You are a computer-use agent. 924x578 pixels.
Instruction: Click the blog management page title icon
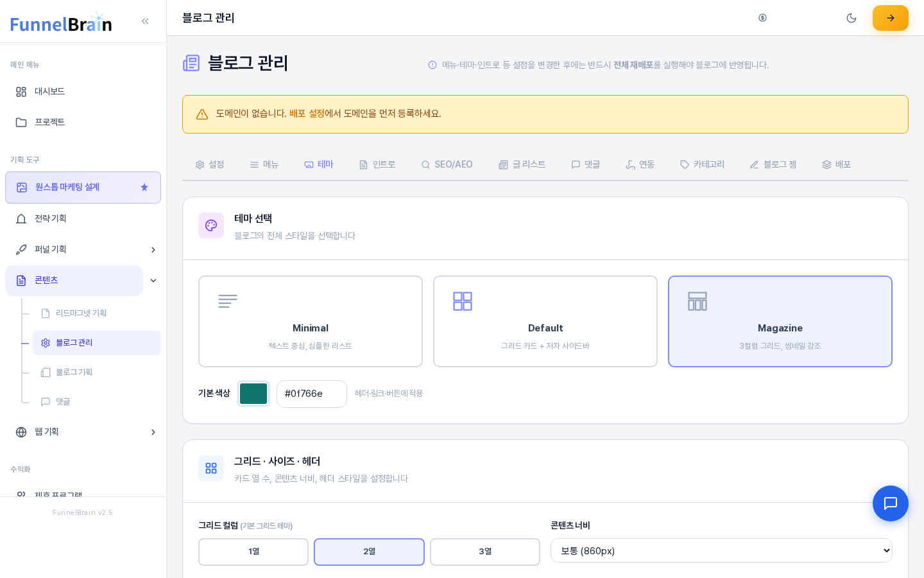[191, 63]
